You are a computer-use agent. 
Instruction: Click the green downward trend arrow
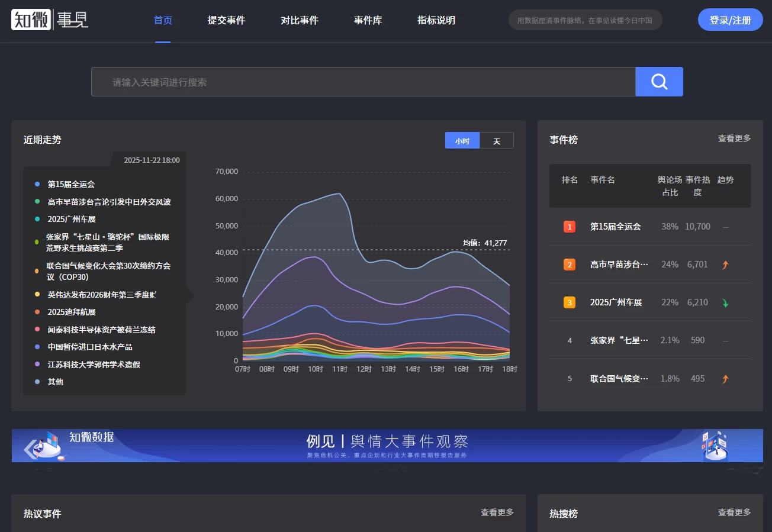tap(725, 303)
